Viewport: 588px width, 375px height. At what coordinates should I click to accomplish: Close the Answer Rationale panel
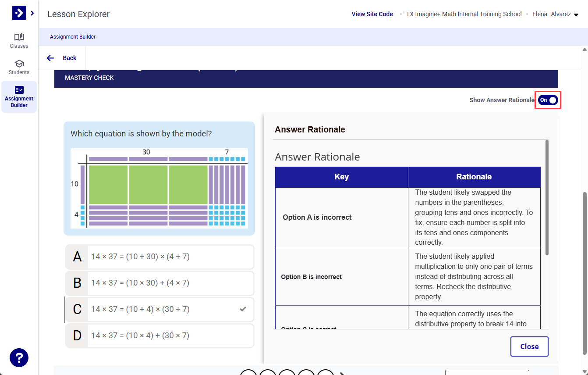[529, 346]
